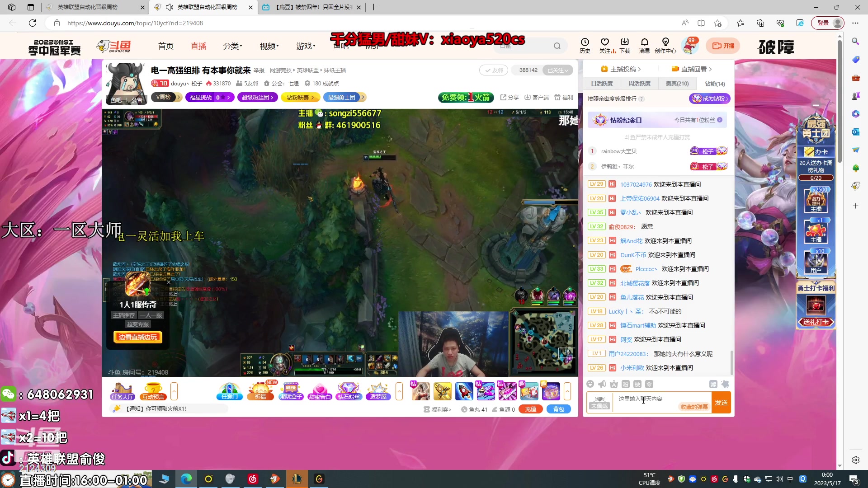Click the 令 command chat icon
This screenshot has width=868, height=488.
(x=649, y=384)
